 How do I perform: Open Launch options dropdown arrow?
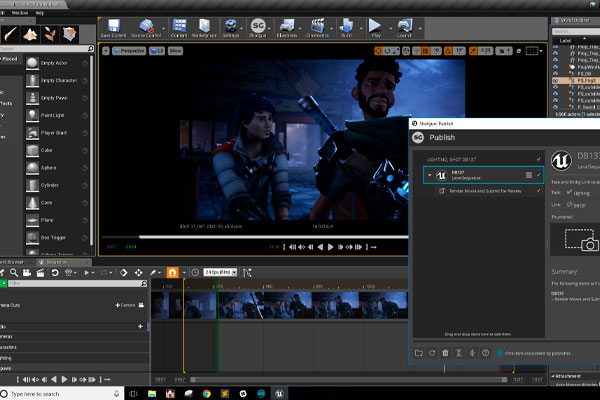[x=420, y=29]
